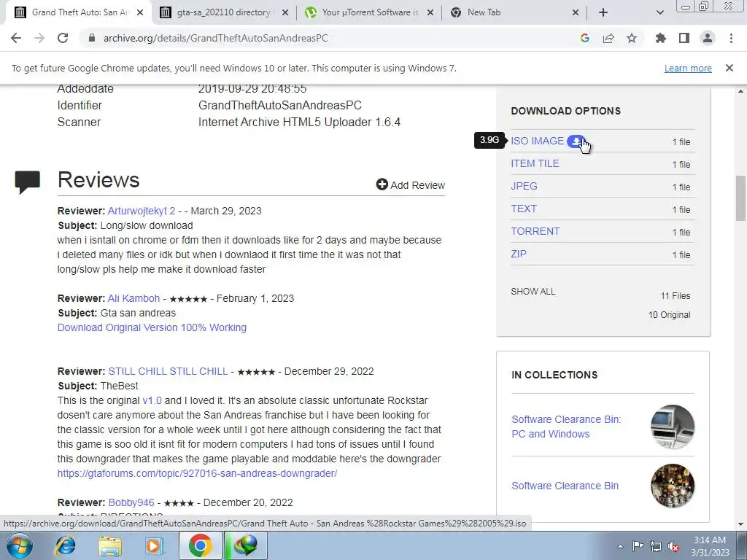This screenshot has height=560, width=747.
Task: Close the gta-sa_202110 directory tab
Action: point(285,12)
